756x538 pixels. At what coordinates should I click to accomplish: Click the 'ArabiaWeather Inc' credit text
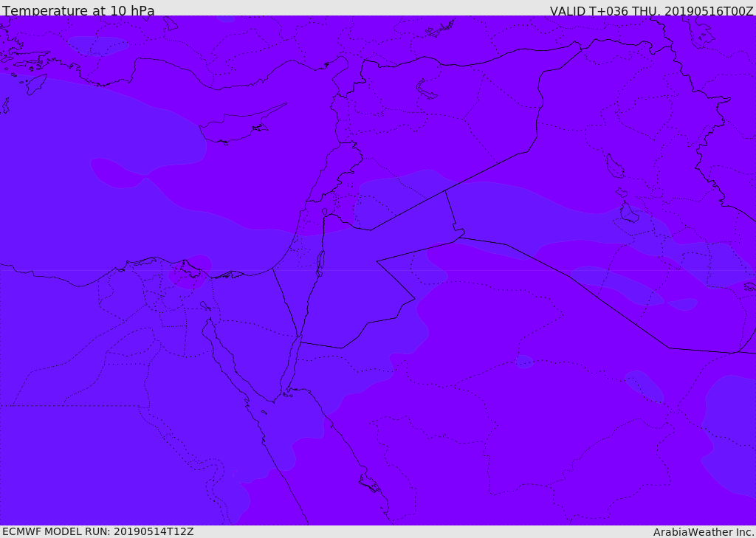coord(703,532)
